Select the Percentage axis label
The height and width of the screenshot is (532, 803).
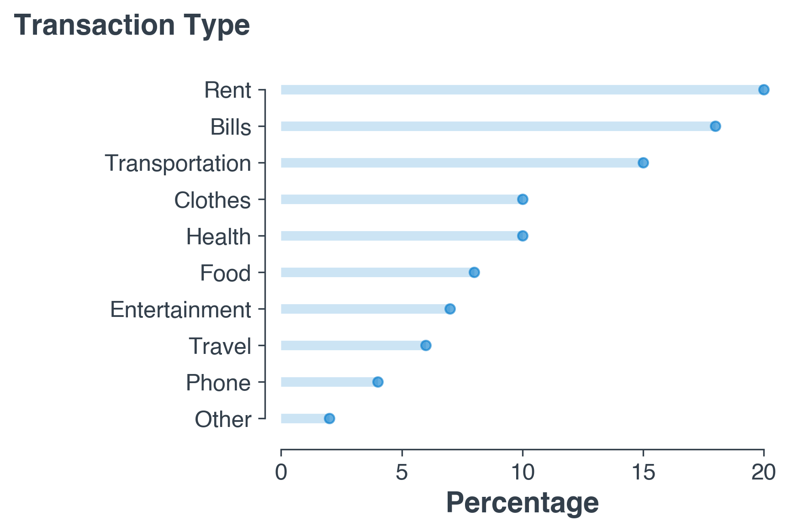[x=522, y=503]
